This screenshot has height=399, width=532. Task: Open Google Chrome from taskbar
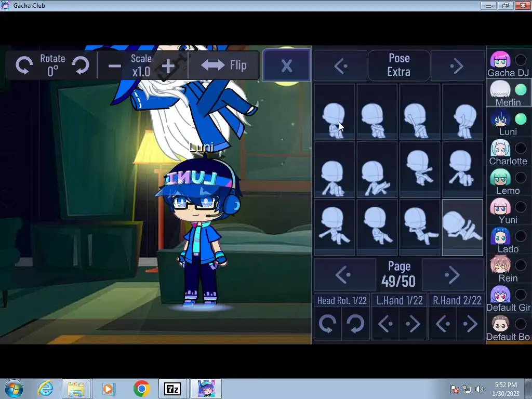point(141,389)
